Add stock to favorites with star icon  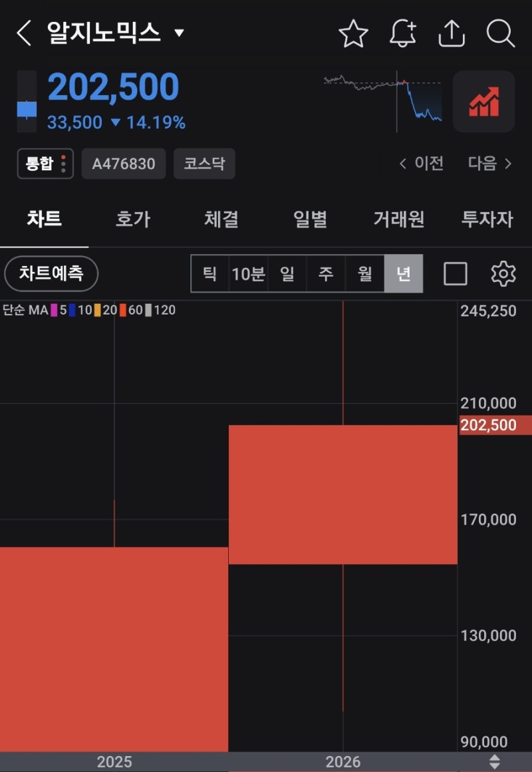pos(353,33)
